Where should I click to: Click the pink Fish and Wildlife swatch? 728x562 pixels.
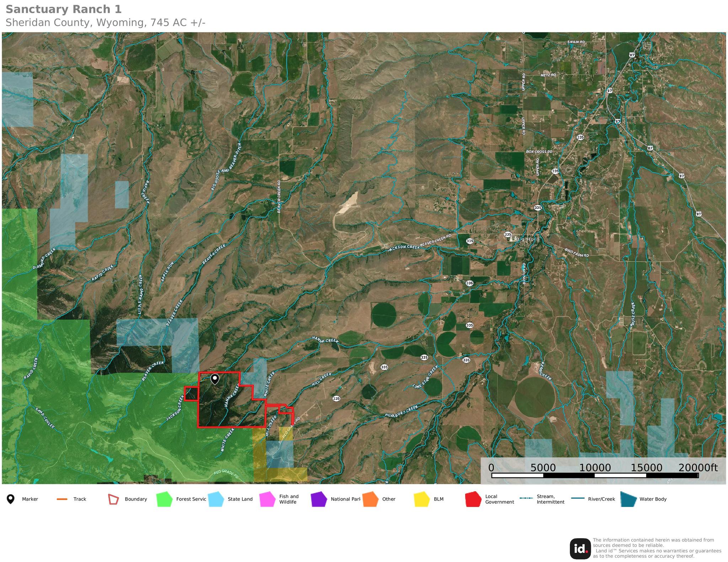(x=267, y=499)
